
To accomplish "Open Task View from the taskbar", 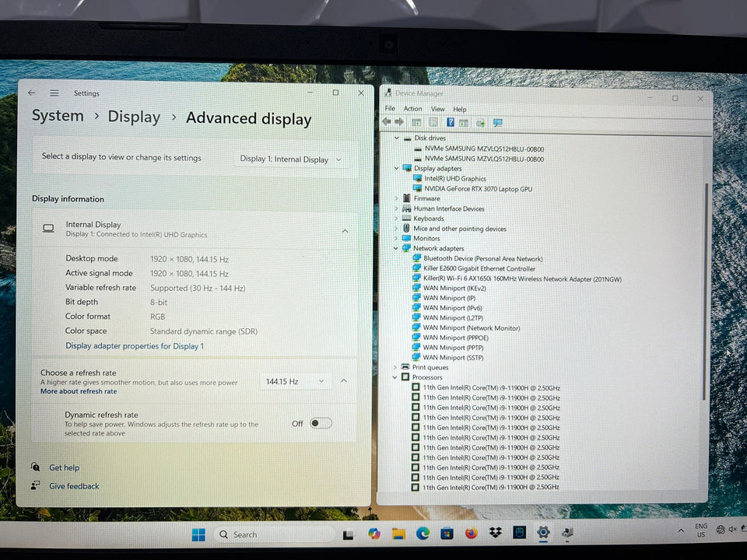I will click(349, 535).
